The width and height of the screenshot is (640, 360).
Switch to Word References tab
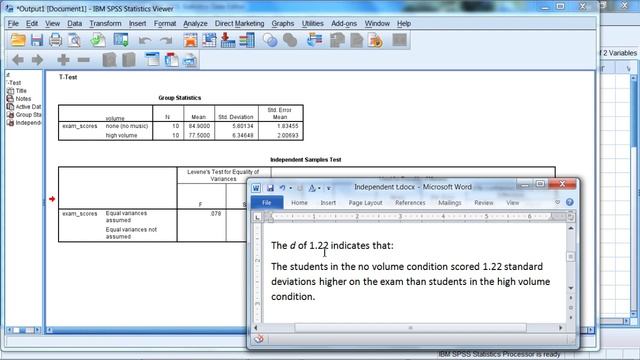(x=410, y=202)
